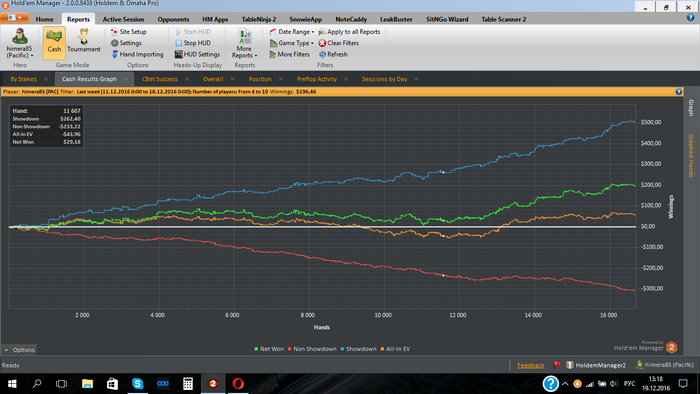Switch to the Preflop Activity tab
The width and height of the screenshot is (700, 394).
pos(317,79)
